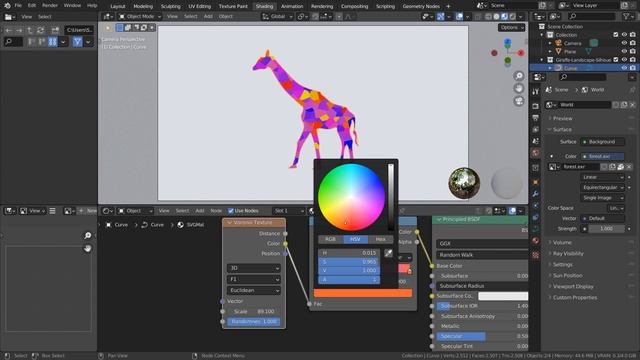Click the pin icon beside World breadcrumb
Screen dimensions: 640x360
click(632, 90)
